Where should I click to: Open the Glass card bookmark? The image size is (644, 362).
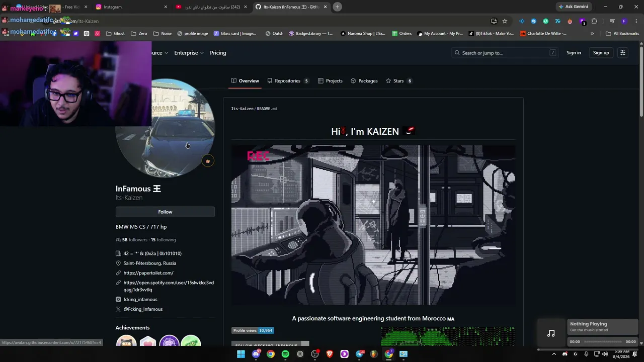(235, 34)
